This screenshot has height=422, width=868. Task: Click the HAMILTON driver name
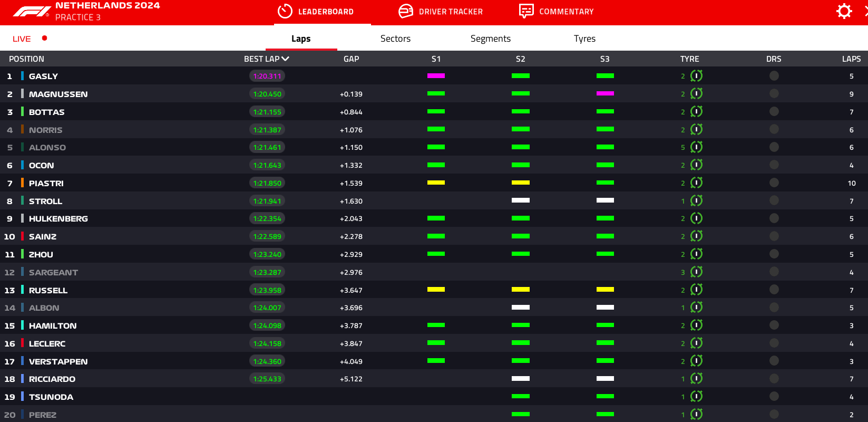pyautogui.click(x=53, y=326)
